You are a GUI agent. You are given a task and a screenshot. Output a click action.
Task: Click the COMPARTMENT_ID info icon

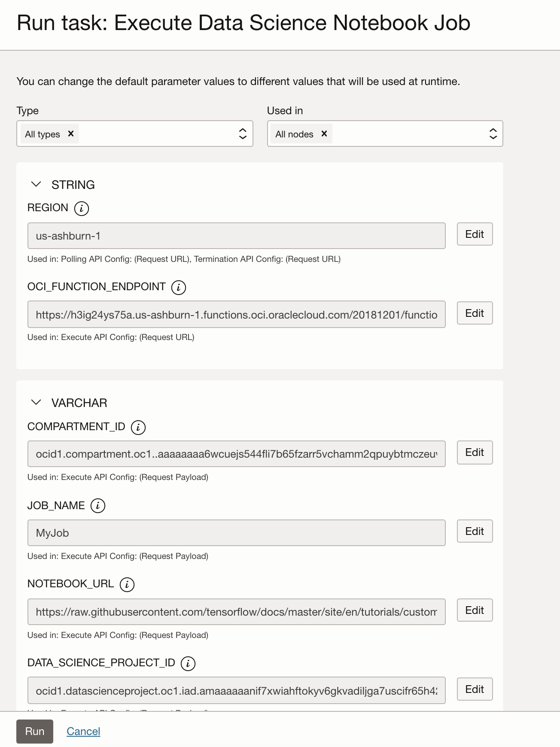138,428
